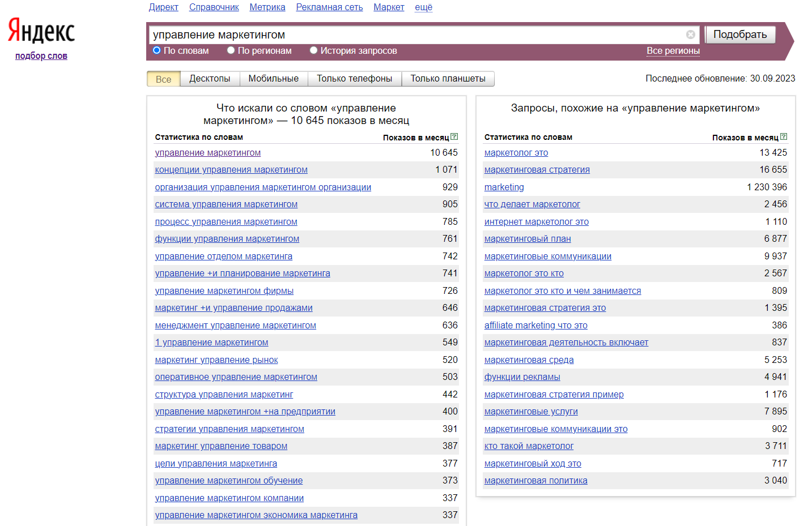This screenshot has height=526, width=812.
Task: Open 'marketing' similar query
Action: [504, 187]
